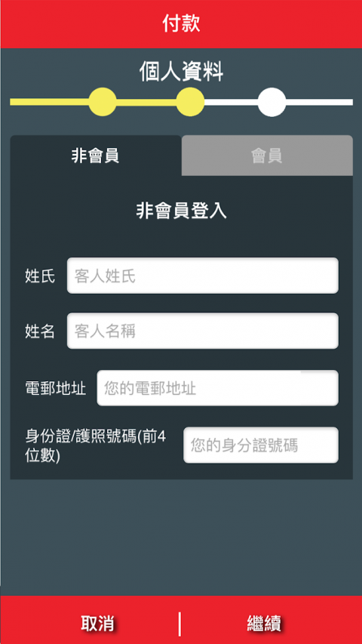Screen dimensions: 362x644
Task: Focus the 客人姓氏 surname input field
Action: pos(203,276)
